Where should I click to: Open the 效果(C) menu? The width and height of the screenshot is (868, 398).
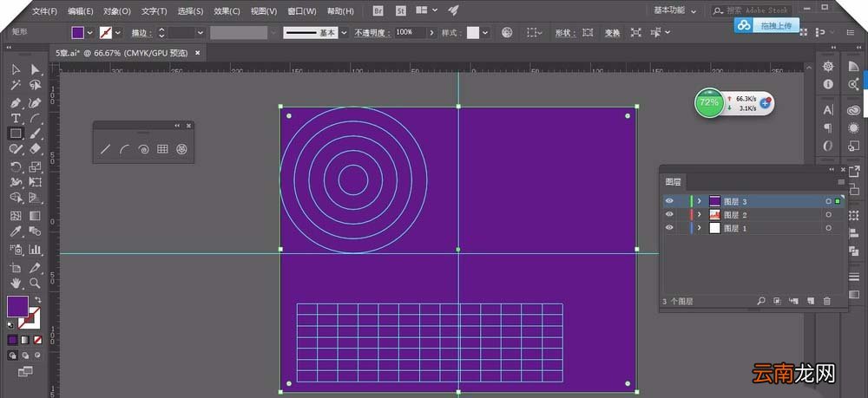coord(227,11)
